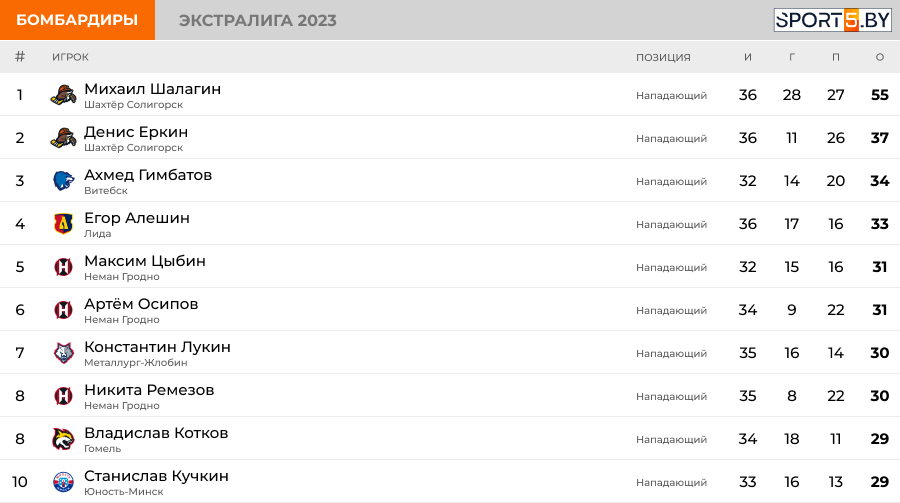The width and height of the screenshot is (900, 503).
Task: Click Неман logo beside Артём Осипов
Action: (x=63, y=310)
